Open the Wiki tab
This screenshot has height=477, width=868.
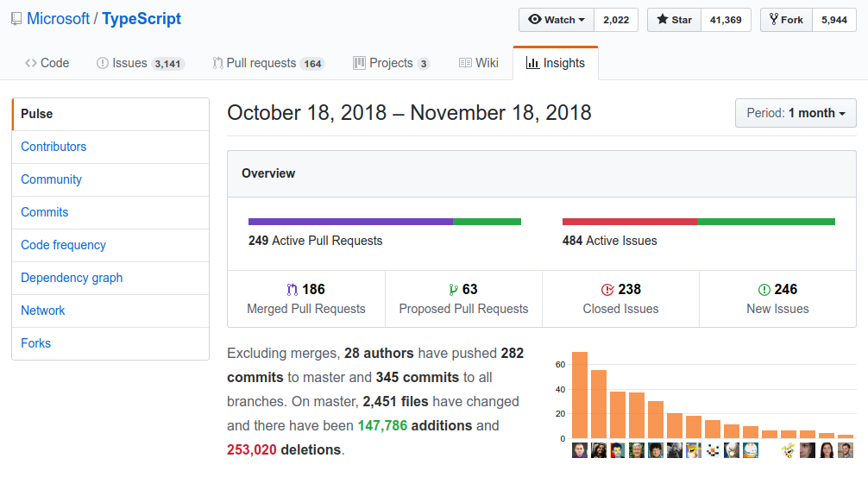click(x=479, y=63)
